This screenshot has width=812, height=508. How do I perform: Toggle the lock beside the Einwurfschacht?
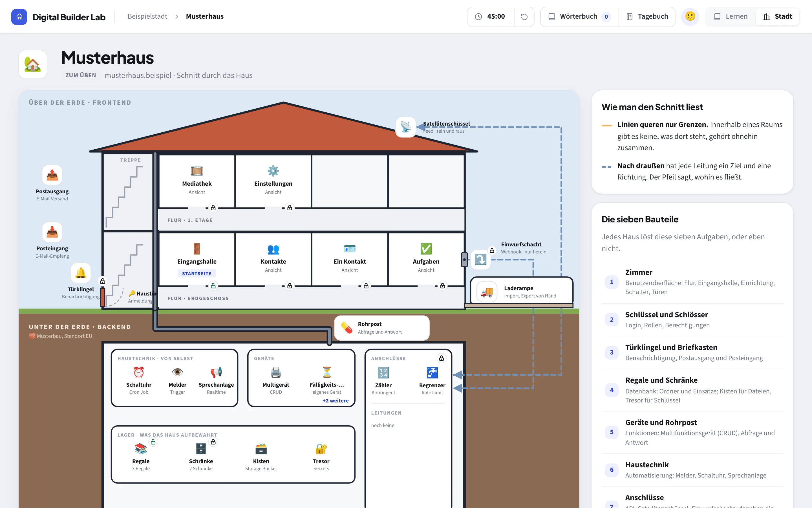492,250
